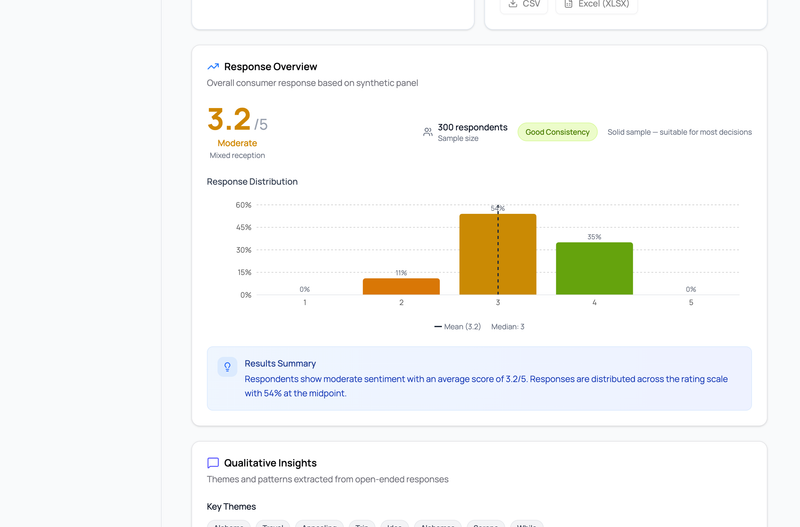
Task: Click the Response Overview trend arrow icon
Action: 213,67
